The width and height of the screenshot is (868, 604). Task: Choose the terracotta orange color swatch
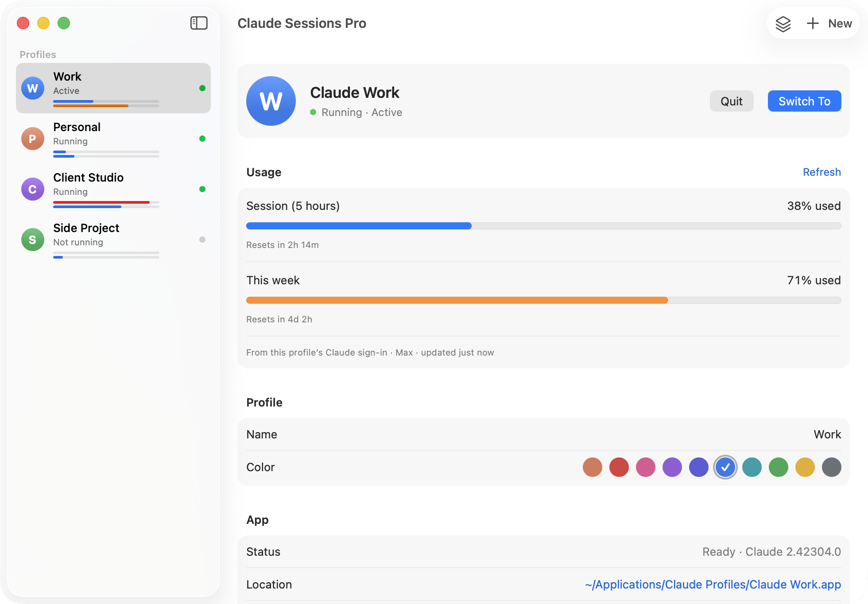tap(593, 467)
